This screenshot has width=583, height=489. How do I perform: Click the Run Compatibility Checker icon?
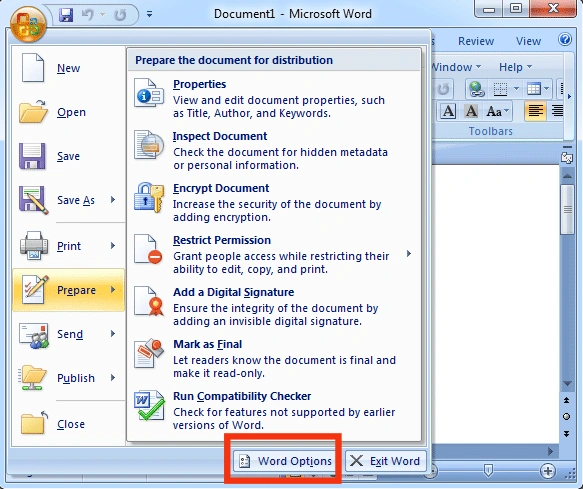[x=149, y=405]
